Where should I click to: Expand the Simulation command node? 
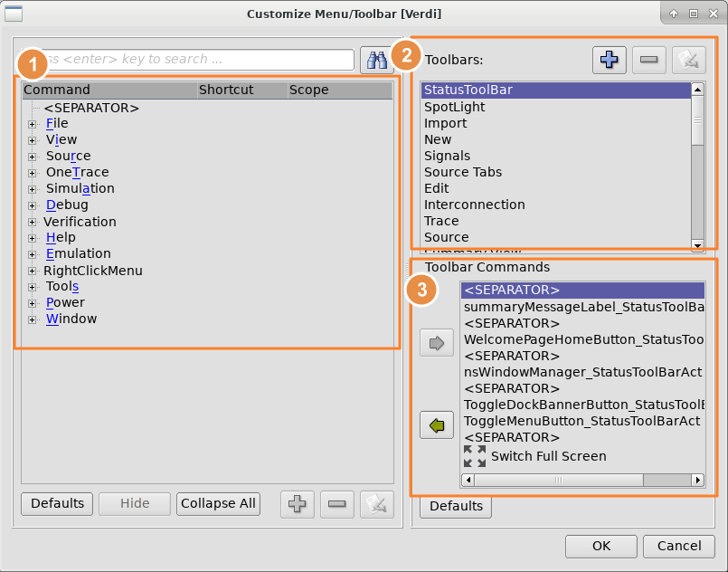[33, 189]
